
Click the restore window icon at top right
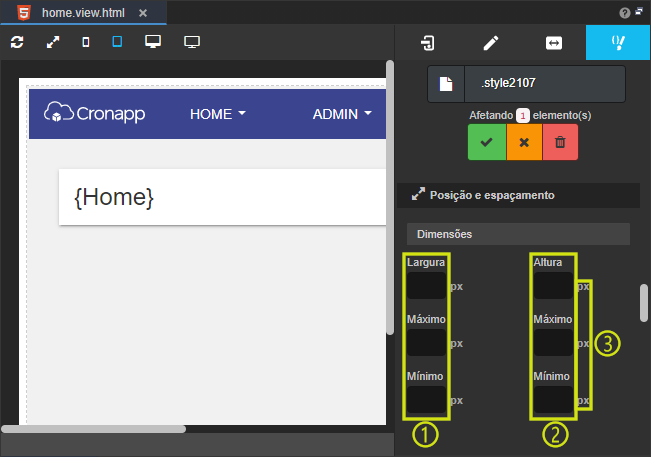(x=639, y=12)
